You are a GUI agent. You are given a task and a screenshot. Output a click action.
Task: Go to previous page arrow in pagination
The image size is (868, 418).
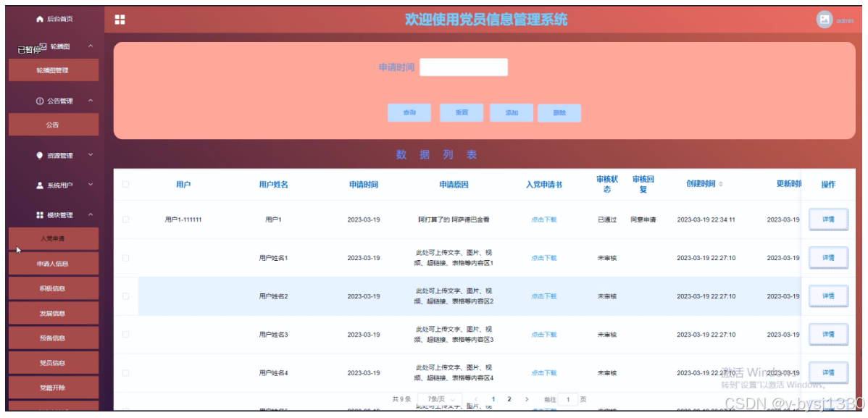coord(475,399)
